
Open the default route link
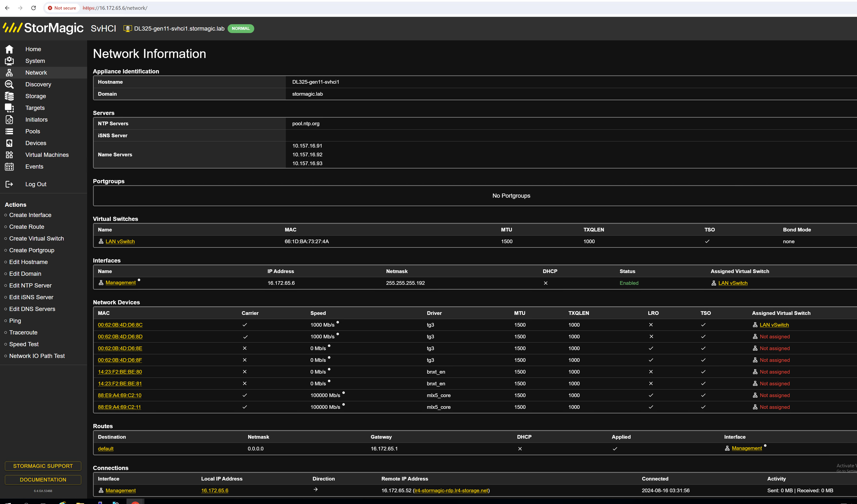coord(105,448)
